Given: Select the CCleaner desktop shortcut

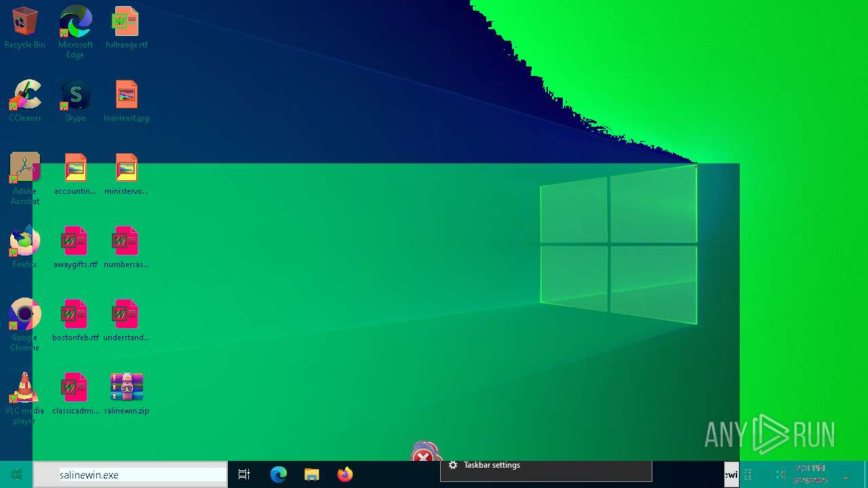Looking at the screenshot, I should [25, 101].
